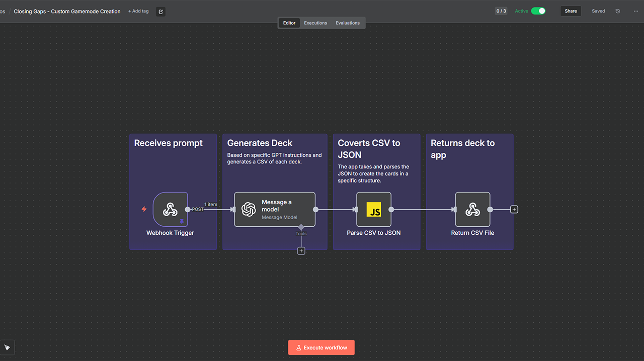Screen dimensions: 644x361
Task: Open the Editor tab
Action: coord(289,23)
